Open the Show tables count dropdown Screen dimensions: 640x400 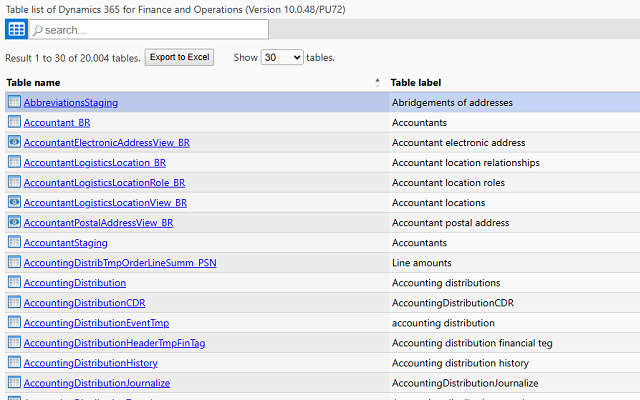pos(282,58)
